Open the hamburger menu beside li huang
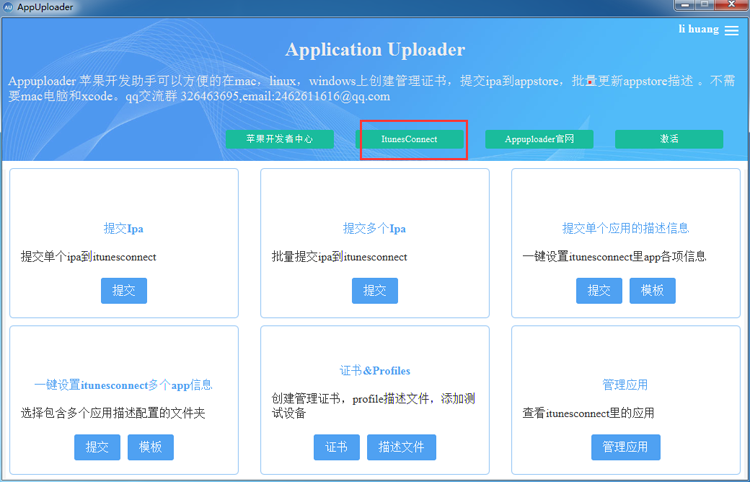 (731, 31)
